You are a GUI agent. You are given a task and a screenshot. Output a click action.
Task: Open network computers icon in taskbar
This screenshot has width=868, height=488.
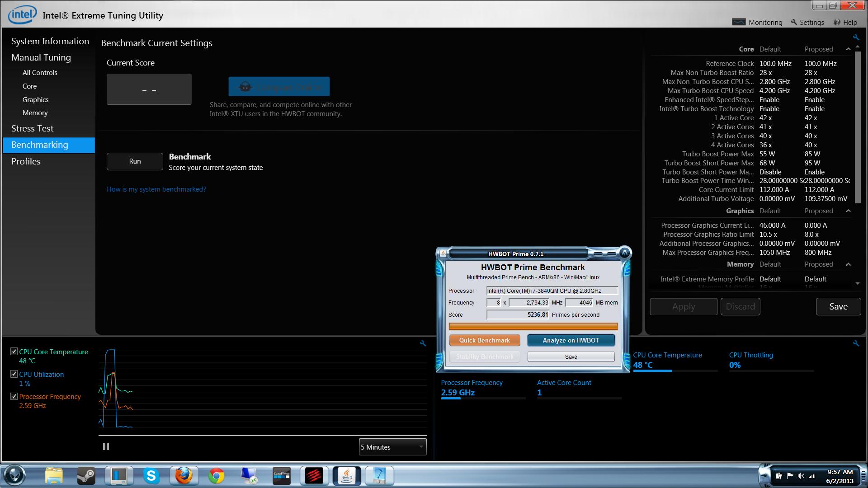249,476
